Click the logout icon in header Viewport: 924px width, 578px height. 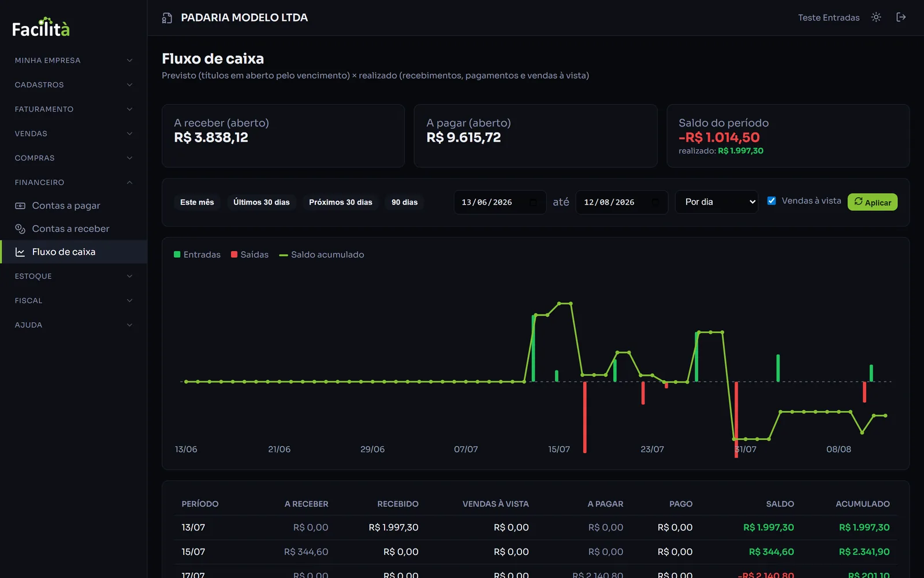901,17
